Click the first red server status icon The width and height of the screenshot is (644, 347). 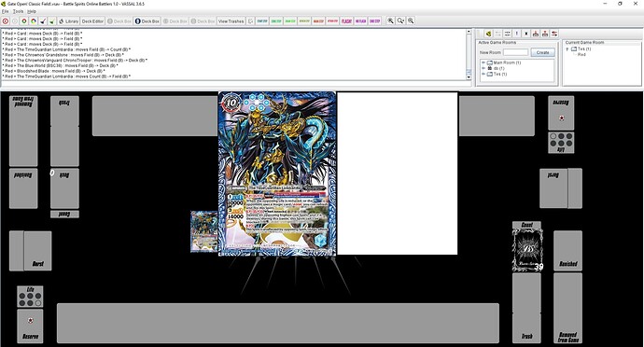pos(536,34)
